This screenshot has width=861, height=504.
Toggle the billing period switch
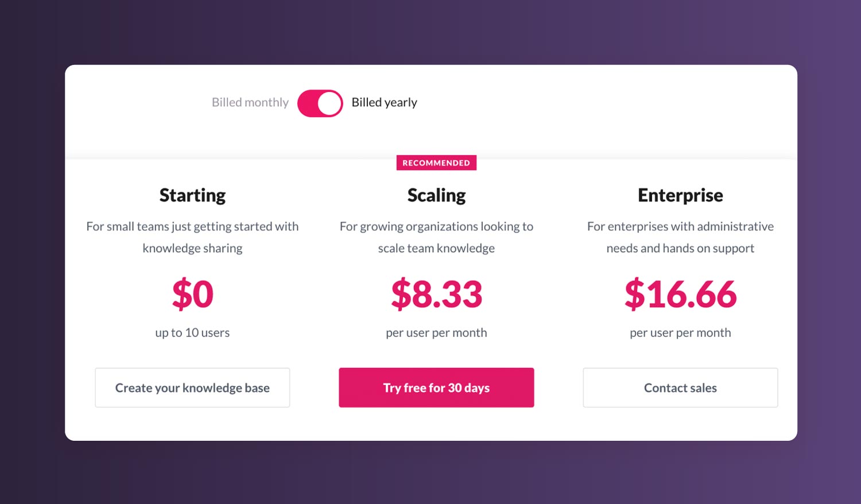coord(320,103)
